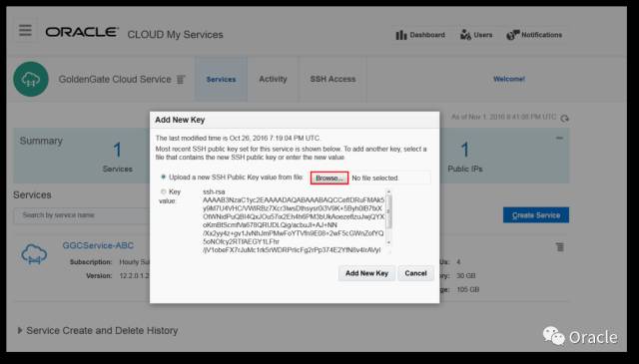Switch to the Activity tab

(x=273, y=79)
